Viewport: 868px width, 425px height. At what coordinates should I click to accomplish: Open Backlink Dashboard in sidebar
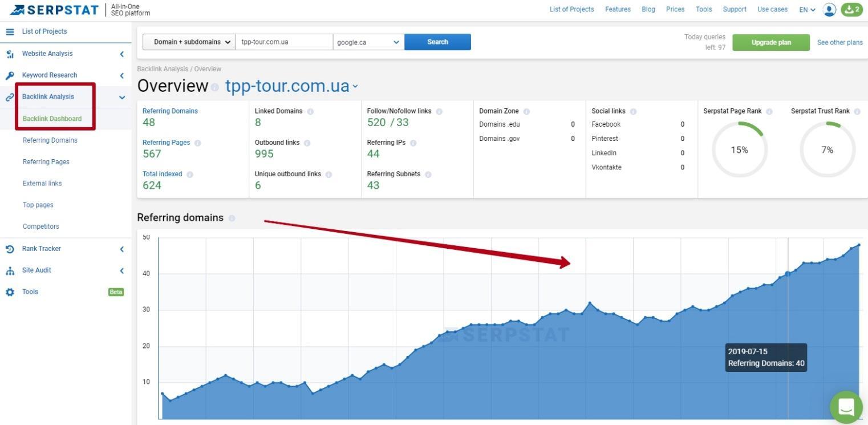coord(52,119)
